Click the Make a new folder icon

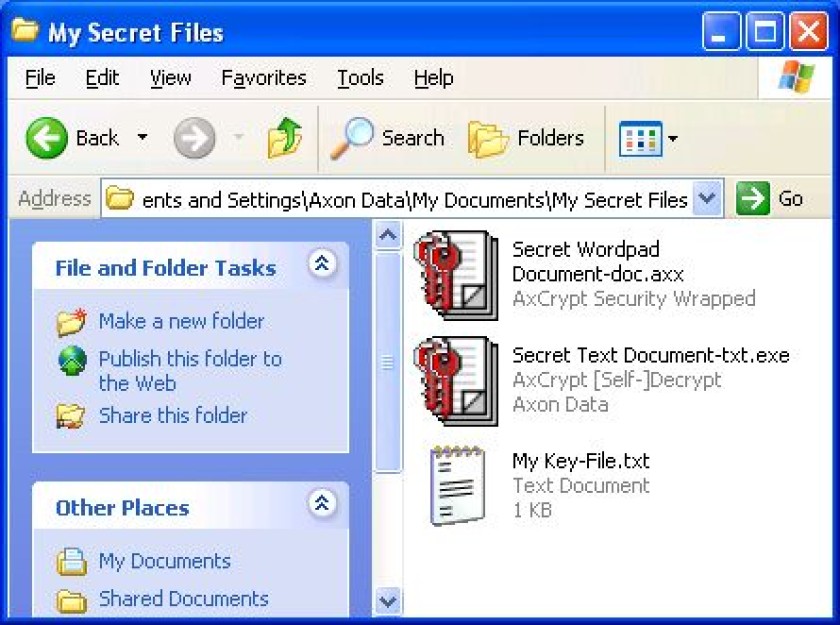tap(72, 322)
